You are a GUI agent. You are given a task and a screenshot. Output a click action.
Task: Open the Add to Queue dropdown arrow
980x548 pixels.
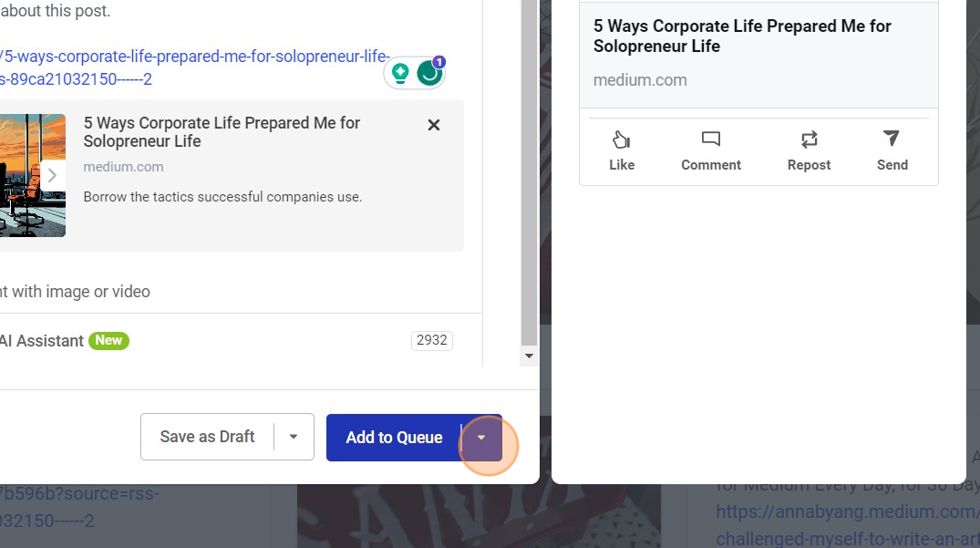(x=481, y=437)
